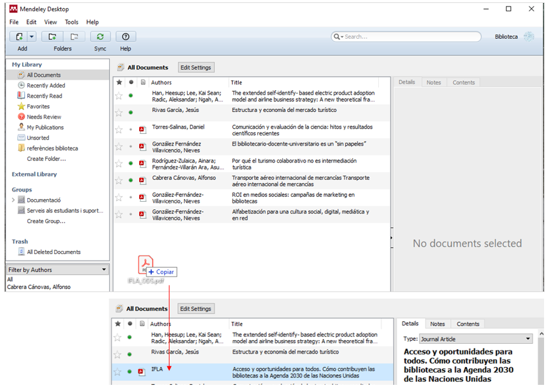550x392 pixels.
Task: Open the Help menu
Action: (93, 22)
